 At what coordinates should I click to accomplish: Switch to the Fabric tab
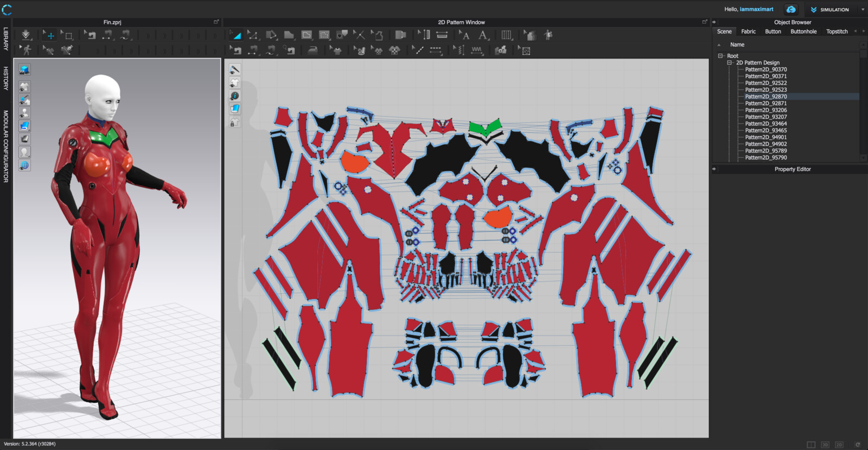point(748,31)
